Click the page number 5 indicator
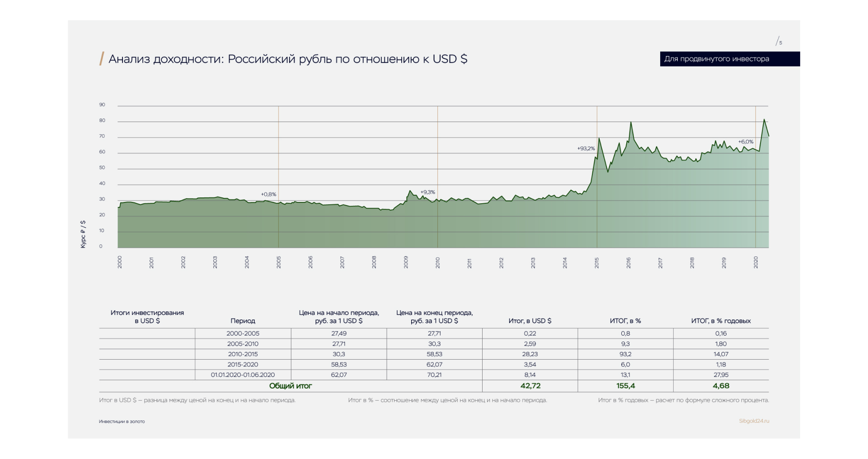 (x=779, y=42)
